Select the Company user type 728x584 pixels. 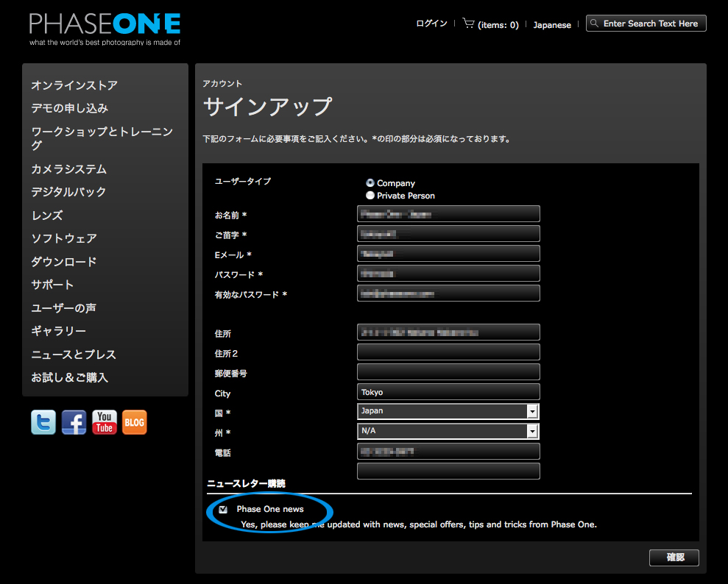click(x=370, y=182)
